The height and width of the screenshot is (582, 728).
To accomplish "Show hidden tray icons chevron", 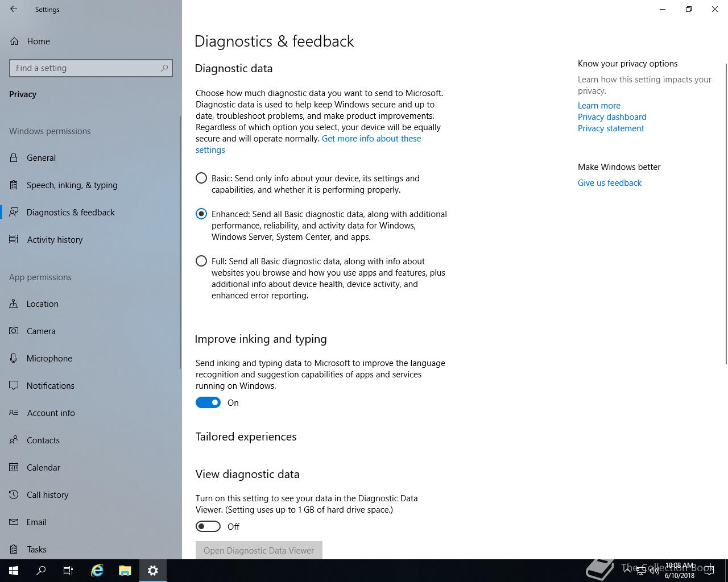I will click(x=627, y=571).
